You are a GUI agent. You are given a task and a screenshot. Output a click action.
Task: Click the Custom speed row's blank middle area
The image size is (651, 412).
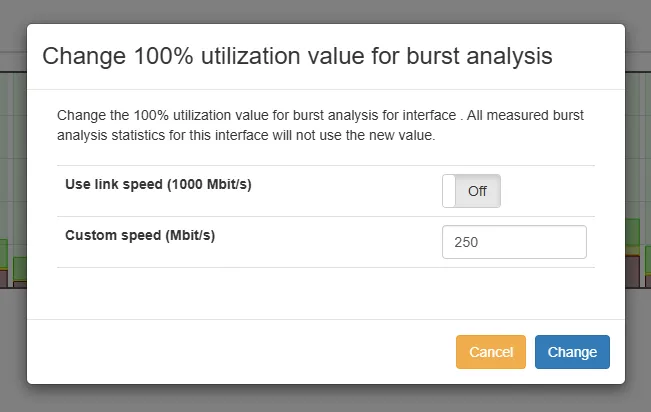(x=330, y=242)
